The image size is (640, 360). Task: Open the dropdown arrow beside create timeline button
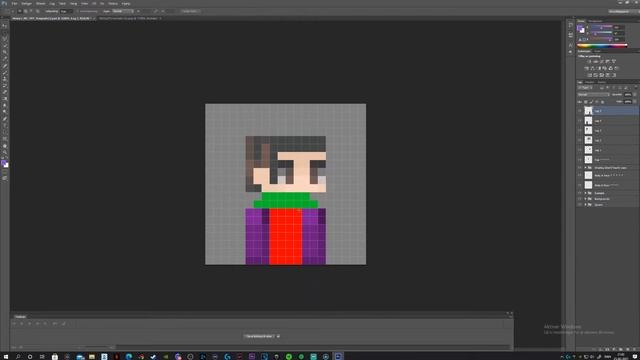(x=278, y=336)
